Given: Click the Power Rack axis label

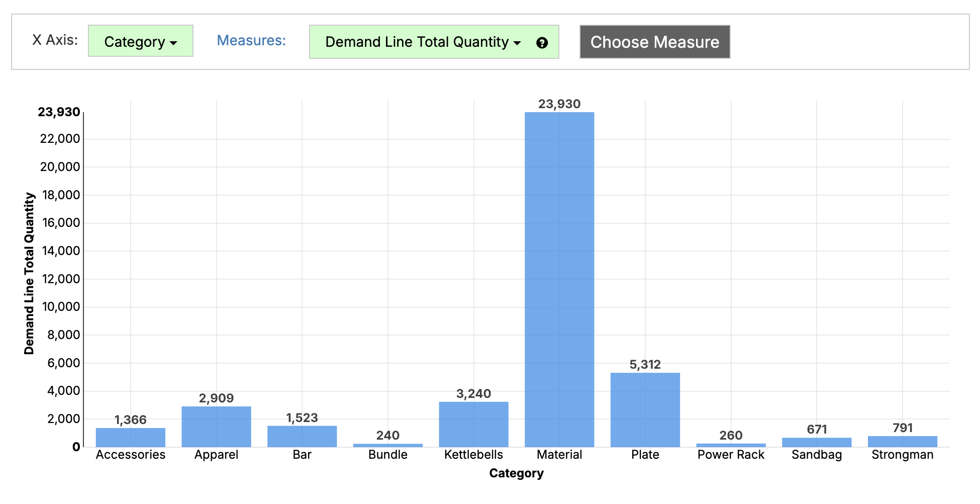Looking at the screenshot, I should click(730, 455).
